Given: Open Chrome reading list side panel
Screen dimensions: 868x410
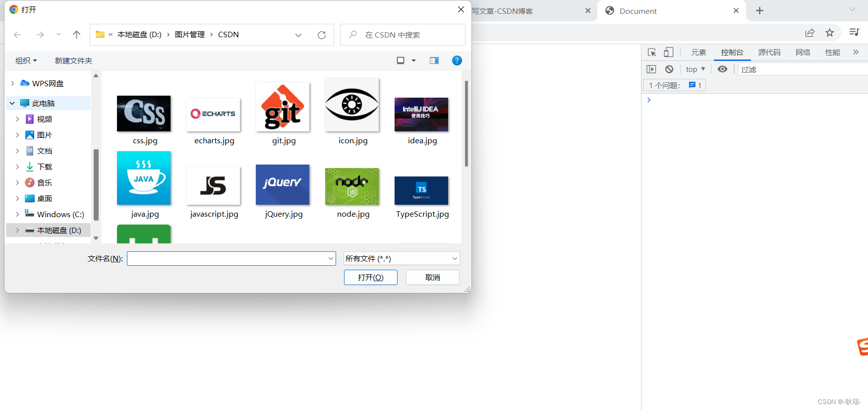Looking at the screenshot, I should [854, 33].
